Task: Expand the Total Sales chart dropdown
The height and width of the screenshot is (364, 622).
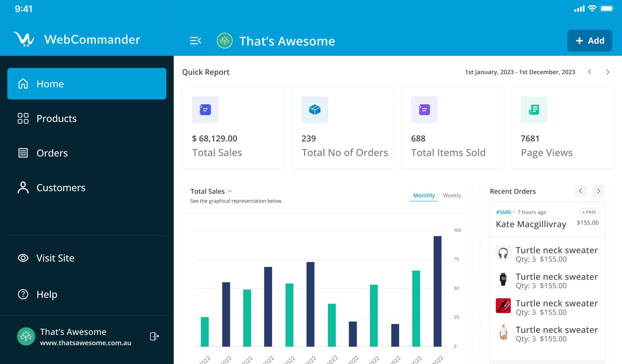Action: [230, 191]
